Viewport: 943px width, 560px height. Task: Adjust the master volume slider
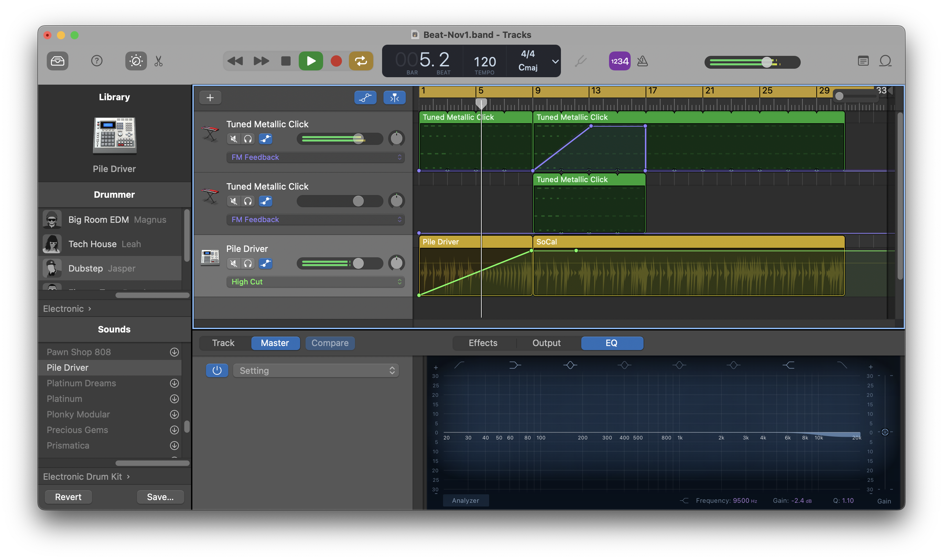(752, 62)
